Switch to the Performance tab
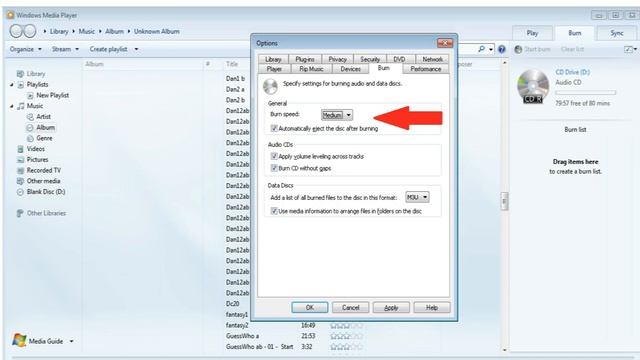 (x=426, y=69)
